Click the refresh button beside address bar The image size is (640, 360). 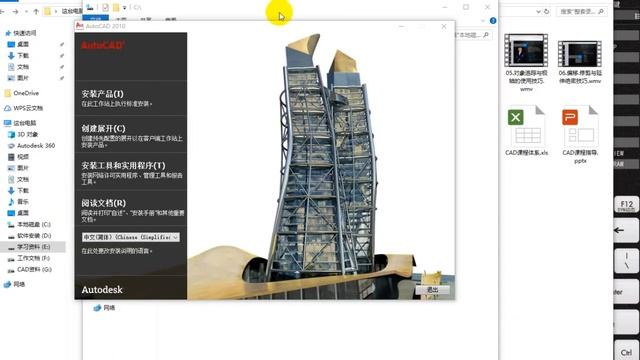(547, 11)
